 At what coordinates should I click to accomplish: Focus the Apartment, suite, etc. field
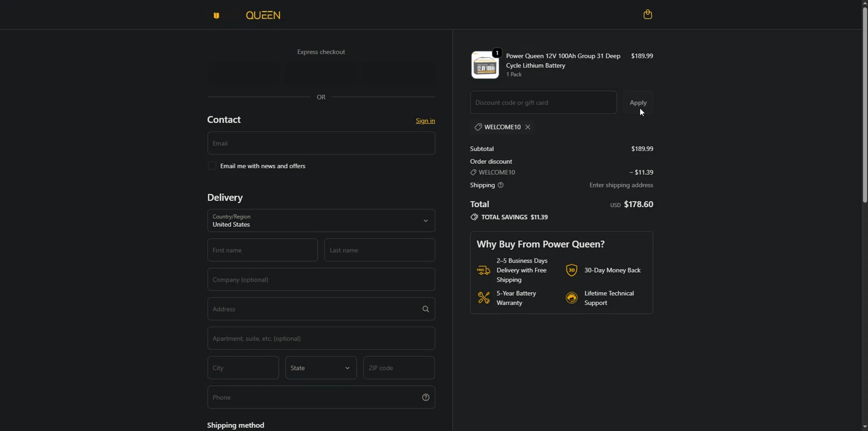click(321, 338)
